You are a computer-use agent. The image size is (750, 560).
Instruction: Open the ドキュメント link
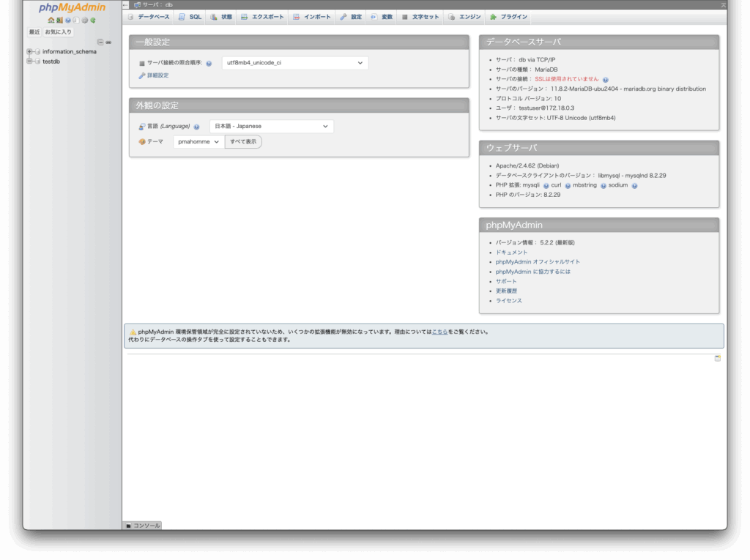click(511, 253)
